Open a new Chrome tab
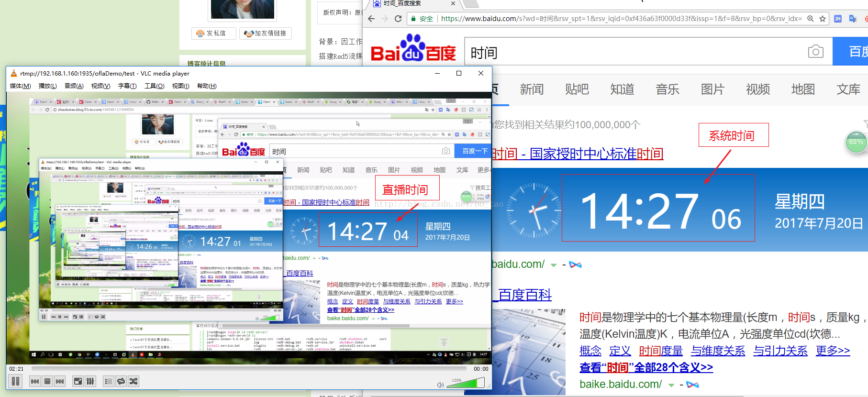 pyautogui.click(x=471, y=4)
